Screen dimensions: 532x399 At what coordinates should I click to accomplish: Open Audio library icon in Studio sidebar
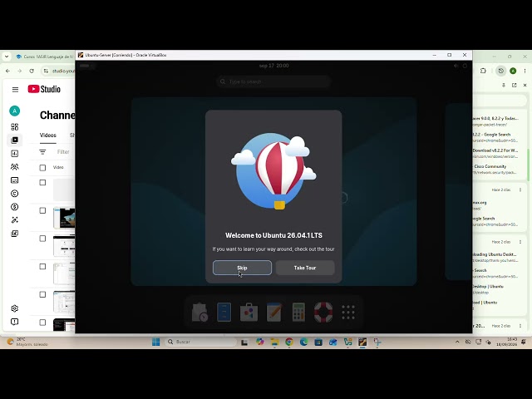tap(15, 234)
